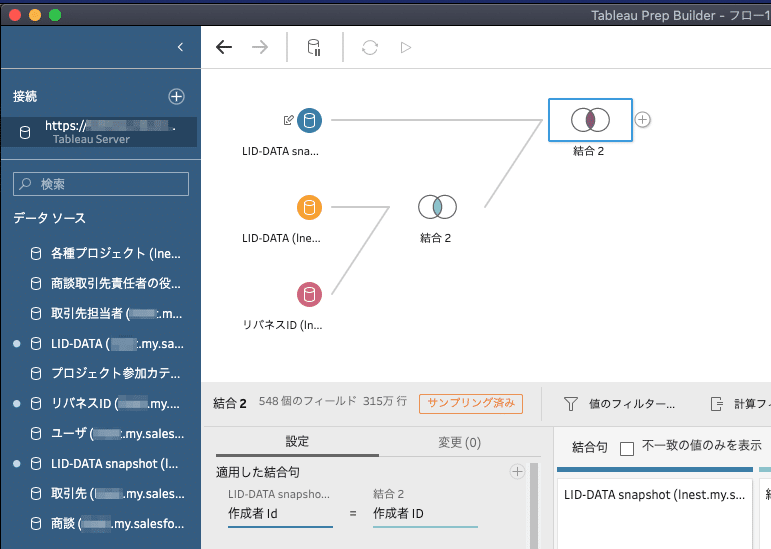Viewport: 771px width, 549px height.
Task: Click edit pencil icon beside snapshot node
Action: 289,120
